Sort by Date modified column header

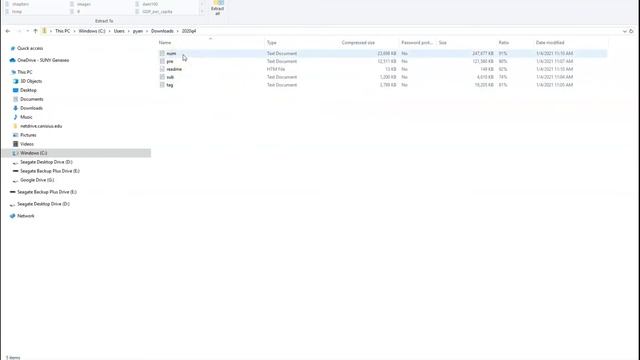tap(550, 42)
